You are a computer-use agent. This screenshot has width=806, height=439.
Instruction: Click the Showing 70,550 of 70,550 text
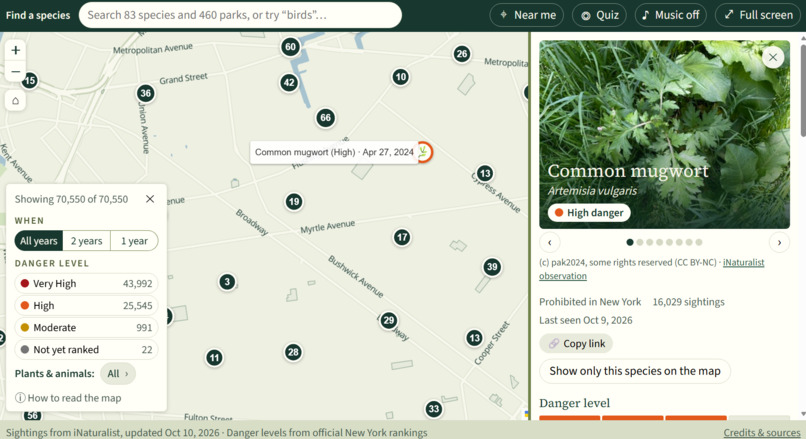[x=71, y=199]
